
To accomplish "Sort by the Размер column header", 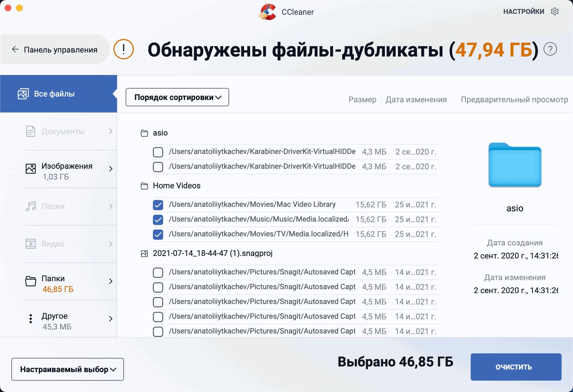I will (362, 100).
